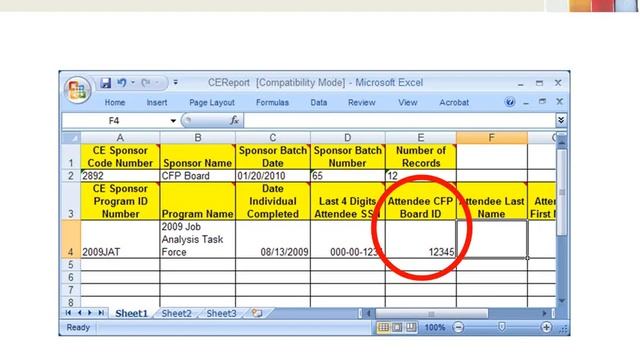Click cell '2009 Job Analysis Task Force'

click(x=198, y=240)
